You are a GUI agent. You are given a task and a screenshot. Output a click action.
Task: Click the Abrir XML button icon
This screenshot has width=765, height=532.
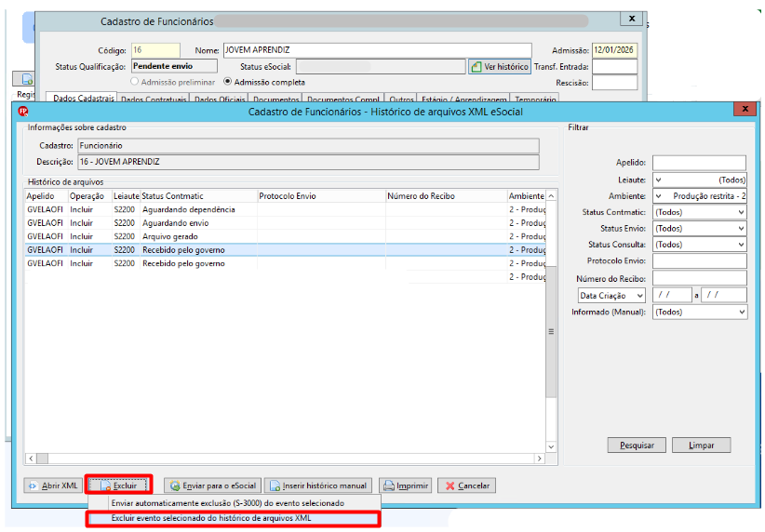33,485
